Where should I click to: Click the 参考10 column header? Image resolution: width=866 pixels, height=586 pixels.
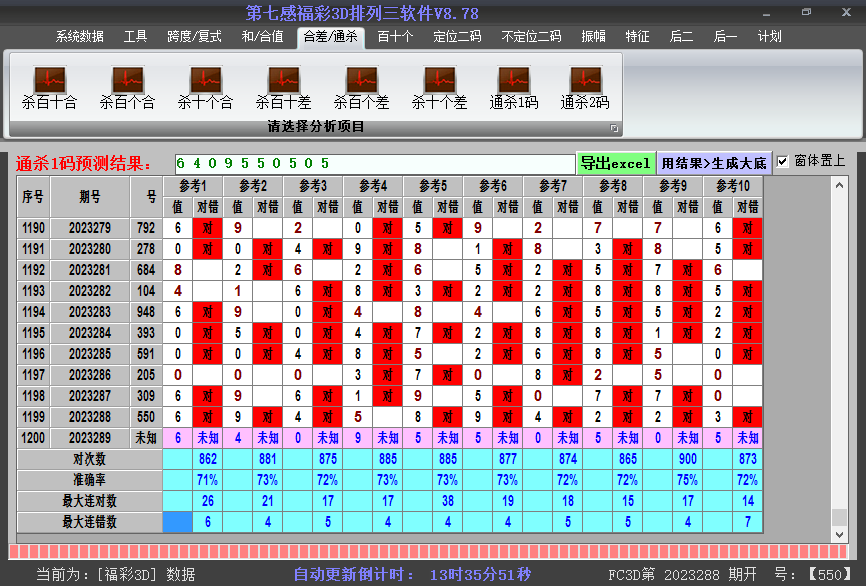tap(733, 186)
